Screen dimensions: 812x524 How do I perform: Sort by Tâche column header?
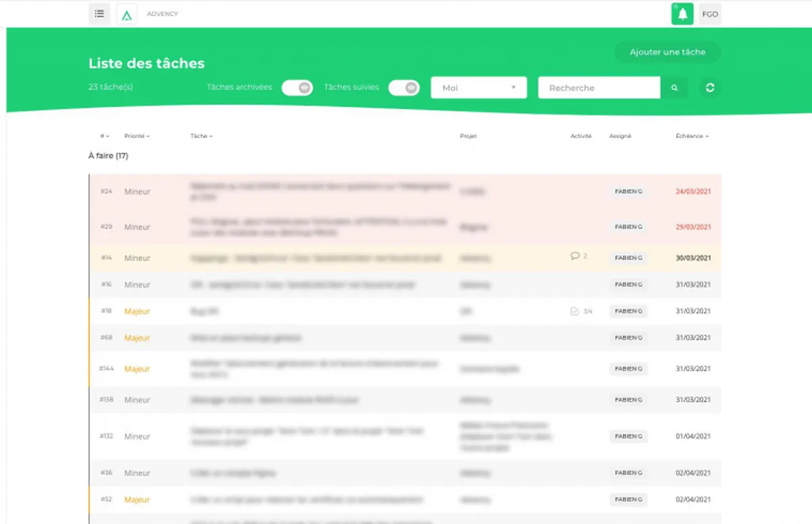[x=201, y=136]
